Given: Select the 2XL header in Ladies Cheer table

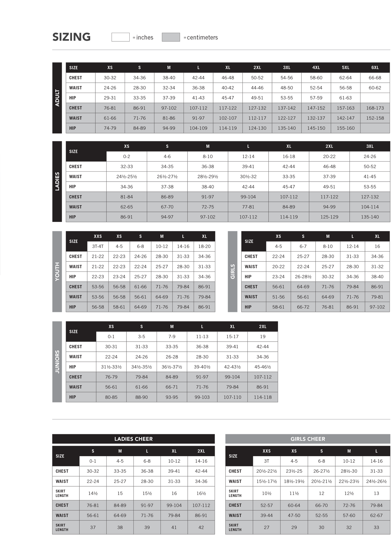Looking at the screenshot, I should click(x=201, y=451).
